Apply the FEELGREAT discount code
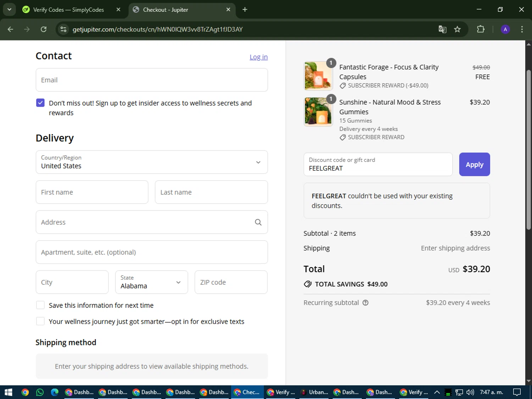Viewport: 532px width, 399px height. tap(474, 165)
